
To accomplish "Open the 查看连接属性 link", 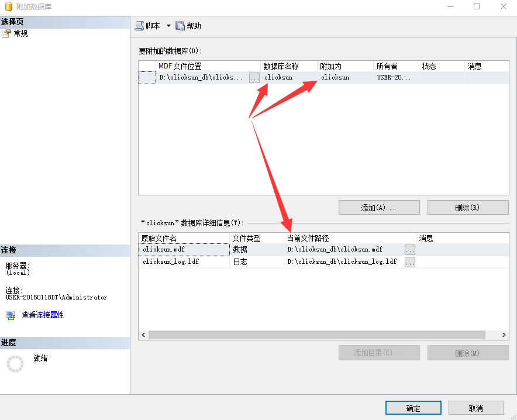I will tap(43, 315).
